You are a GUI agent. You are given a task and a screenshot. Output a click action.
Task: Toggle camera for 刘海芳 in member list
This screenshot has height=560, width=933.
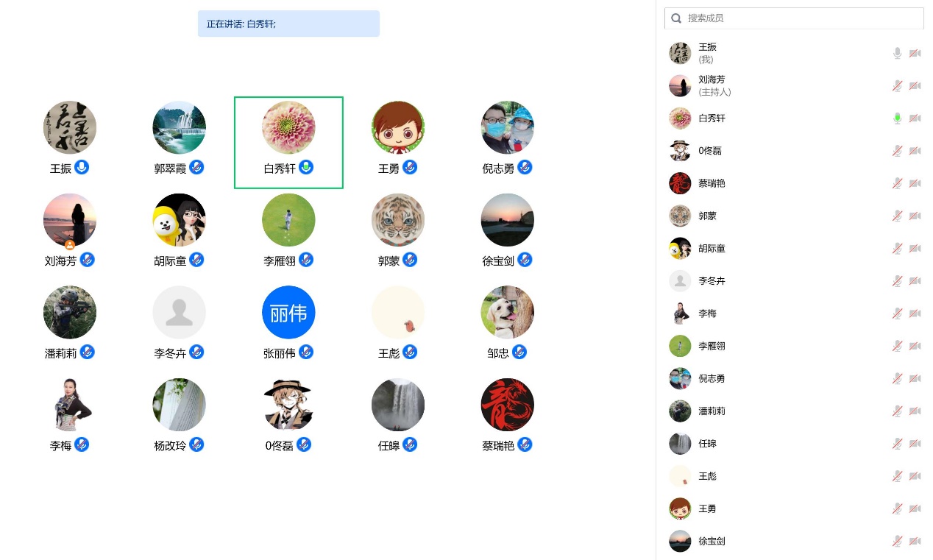click(x=915, y=85)
